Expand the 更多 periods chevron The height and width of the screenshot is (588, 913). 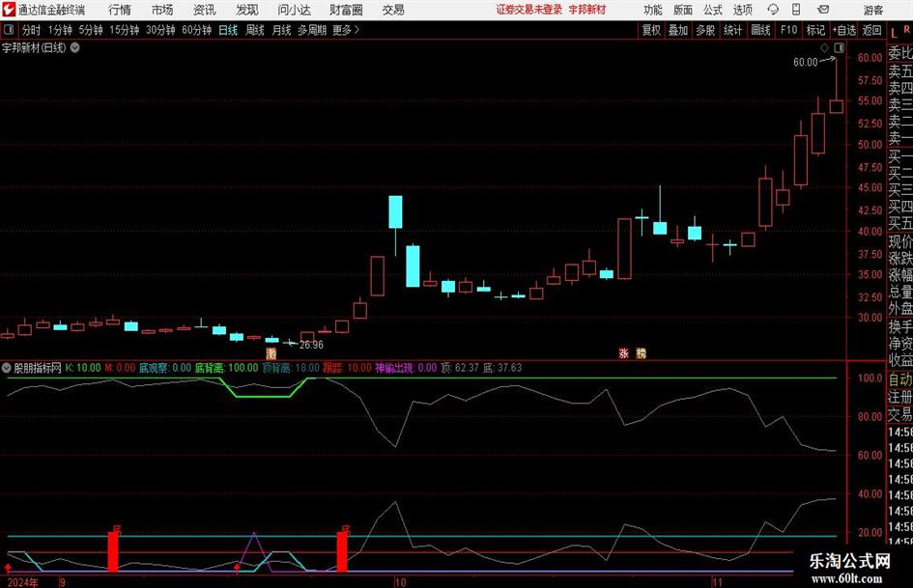click(x=357, y=30)
